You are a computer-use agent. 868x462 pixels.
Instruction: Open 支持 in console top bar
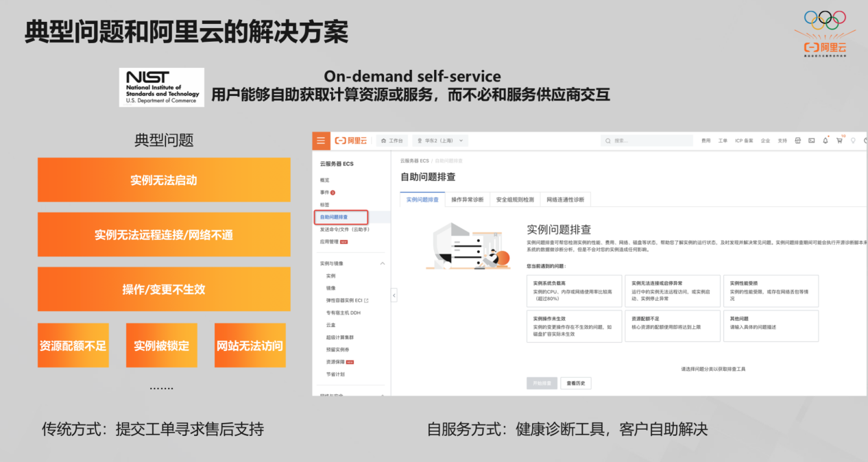coord(782,141)
